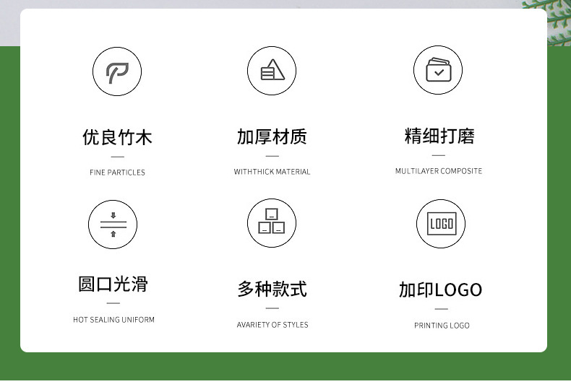Click the stacked material triangle icon above 加厚材质
This screenshot has width=571, height=392.
[272, 71]
